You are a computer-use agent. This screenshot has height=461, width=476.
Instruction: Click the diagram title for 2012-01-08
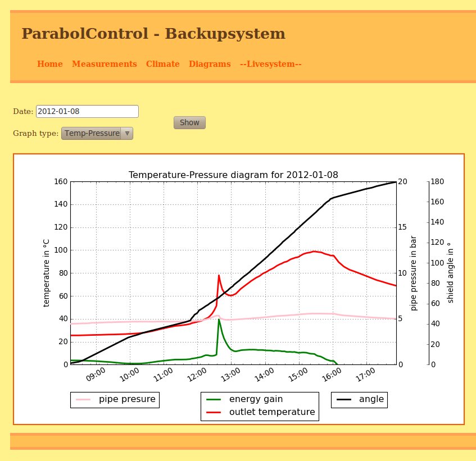[233, 175]
